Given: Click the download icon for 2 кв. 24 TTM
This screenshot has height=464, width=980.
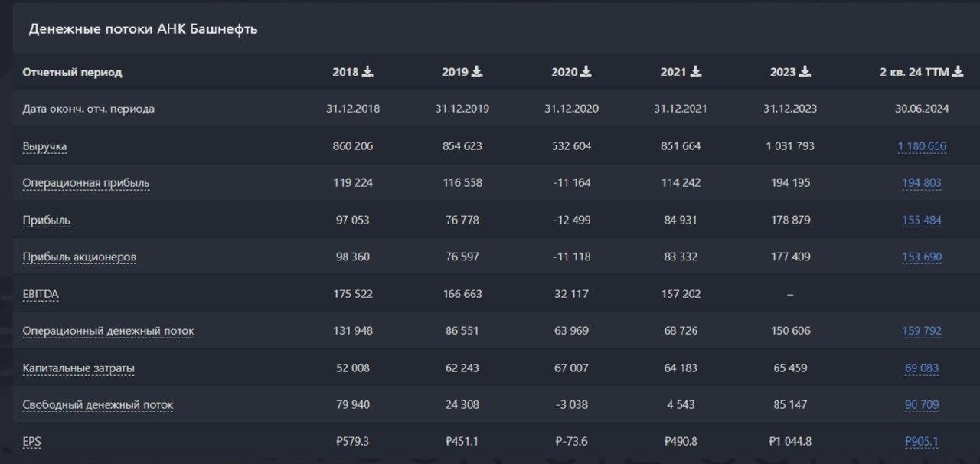Looking at the screenshot, I should tap(958, 71).
